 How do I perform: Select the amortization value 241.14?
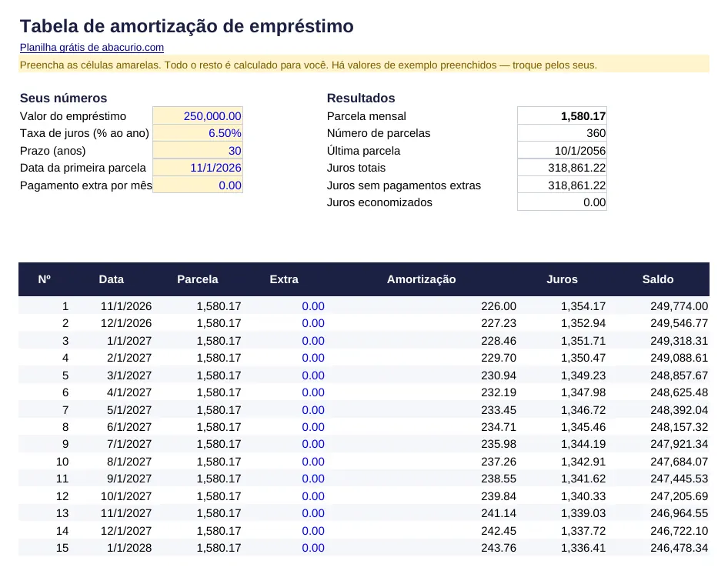click(x=498, y=513)
